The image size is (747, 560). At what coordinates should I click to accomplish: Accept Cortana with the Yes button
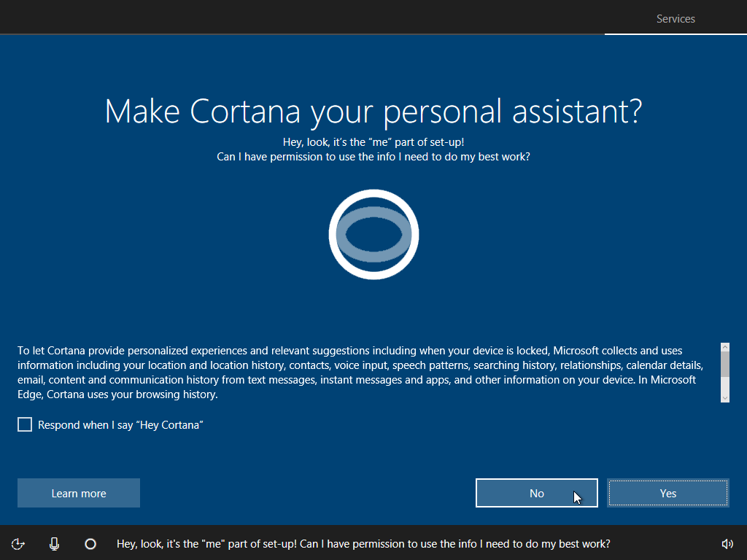tap(668, 493)
